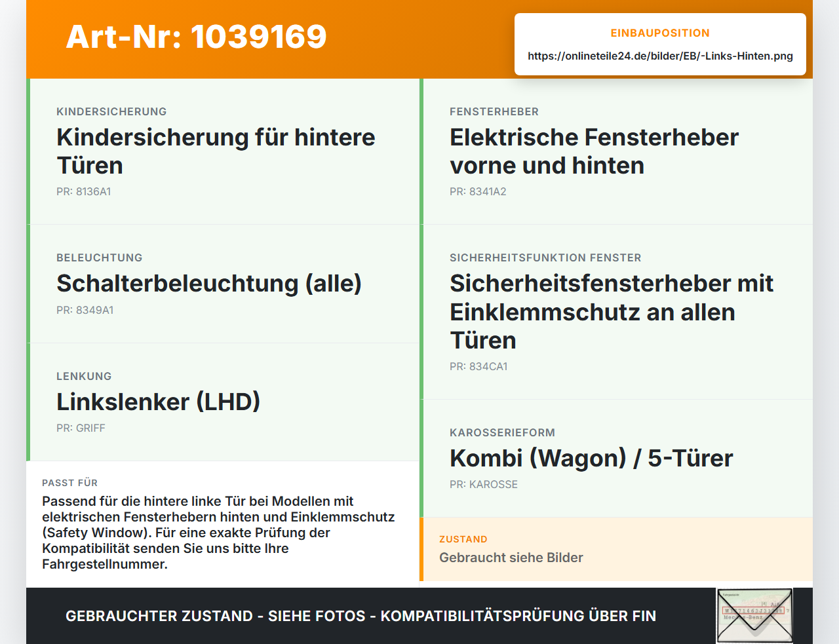Select the Kindersicherung für hintere Türen card

pos(223,151)
